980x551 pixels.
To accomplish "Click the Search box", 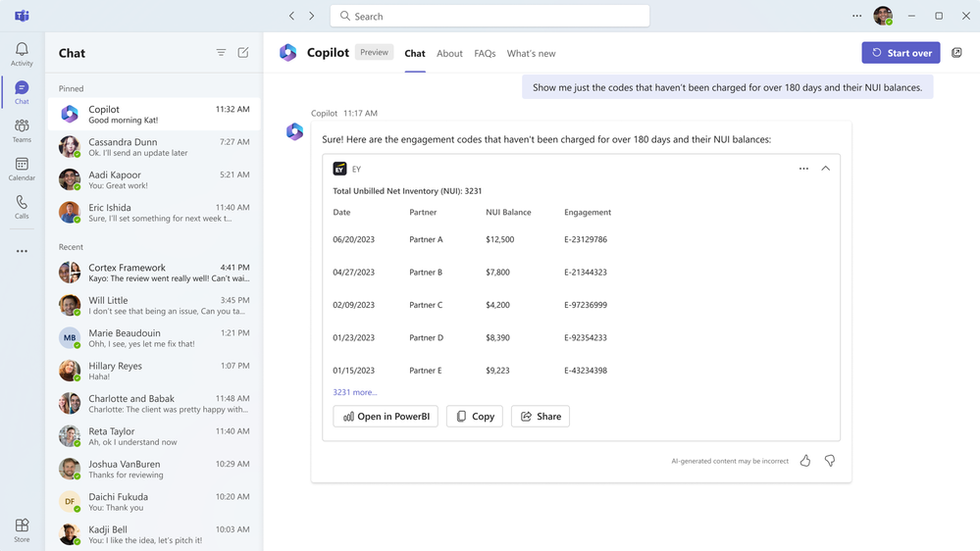I will click(x=490, y=17).
